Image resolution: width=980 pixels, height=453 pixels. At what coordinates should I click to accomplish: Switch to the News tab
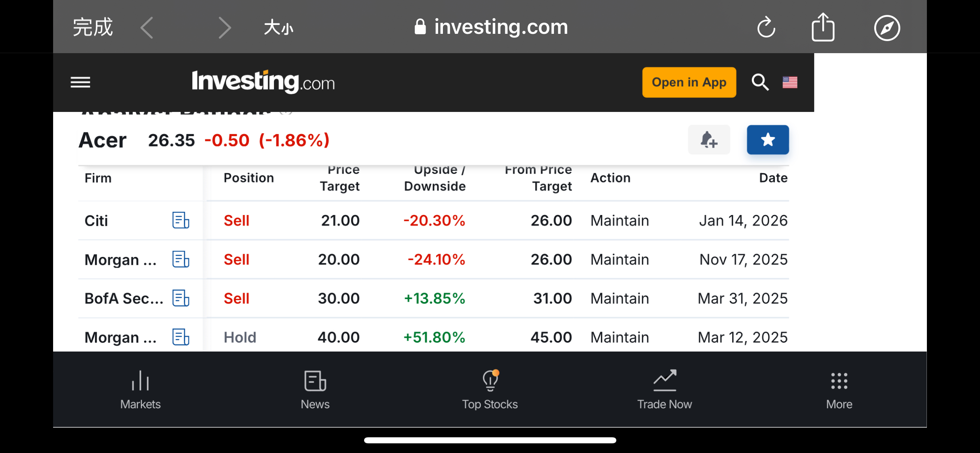coord(315,389)
